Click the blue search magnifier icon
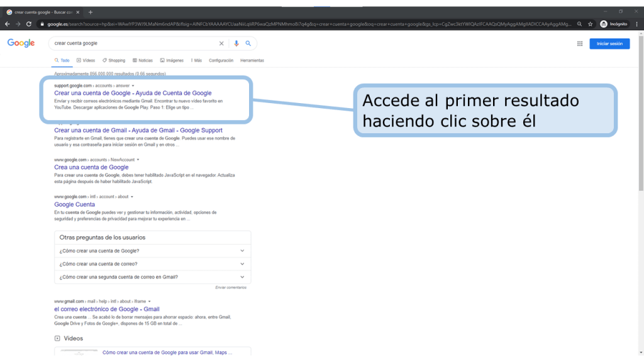The width and height of the screenshot is (644, 362). point(248,43)
